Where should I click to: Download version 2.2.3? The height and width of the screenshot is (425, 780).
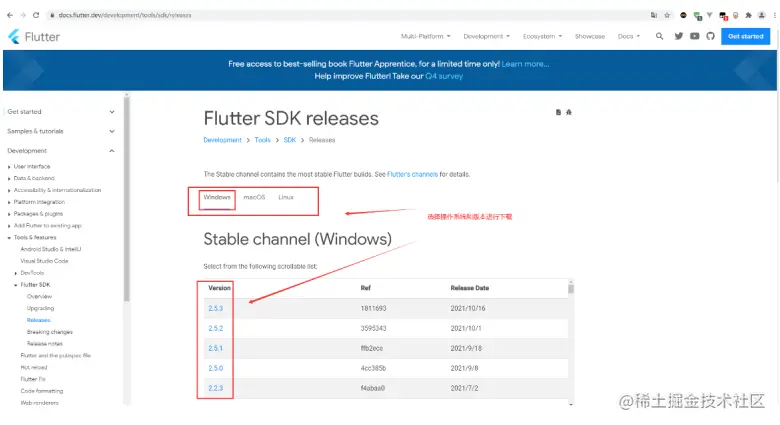[215, 388]
